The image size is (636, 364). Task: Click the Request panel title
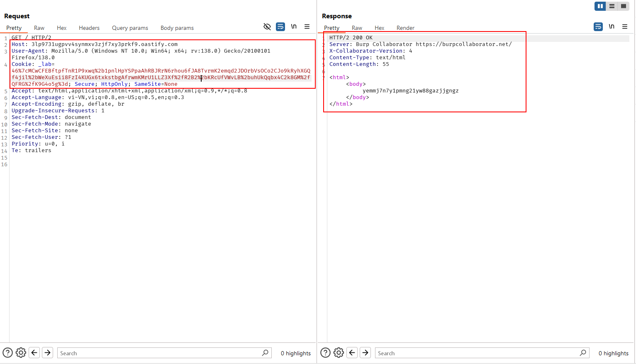[17, 16]
